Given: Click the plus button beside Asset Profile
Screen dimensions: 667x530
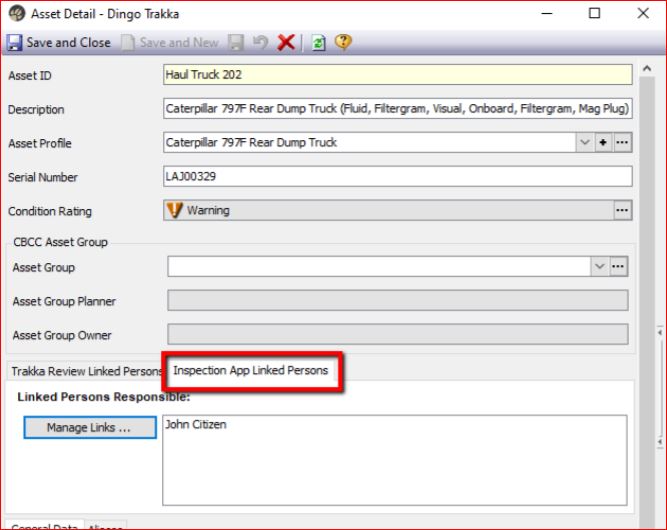Looking at the screenshot, I should tap(603, 143).
